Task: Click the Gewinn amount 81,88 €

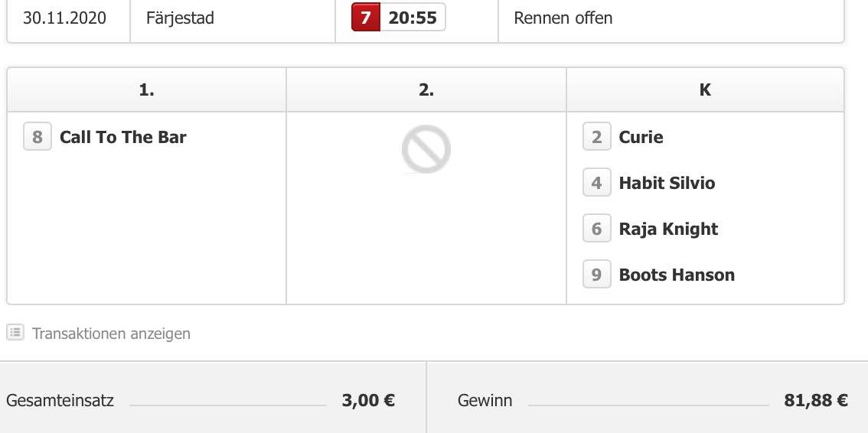Action: click(816, 400)
